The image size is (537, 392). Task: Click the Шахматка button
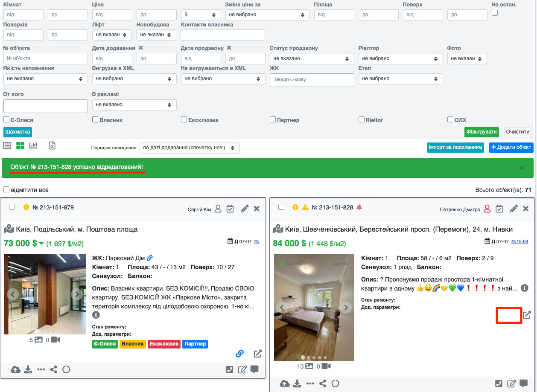(18, 132)
